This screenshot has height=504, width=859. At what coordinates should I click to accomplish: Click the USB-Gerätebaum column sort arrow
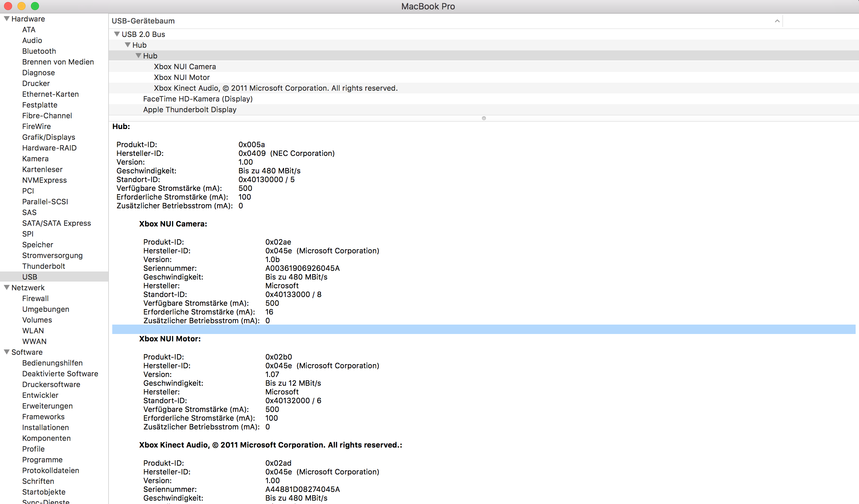777,21
